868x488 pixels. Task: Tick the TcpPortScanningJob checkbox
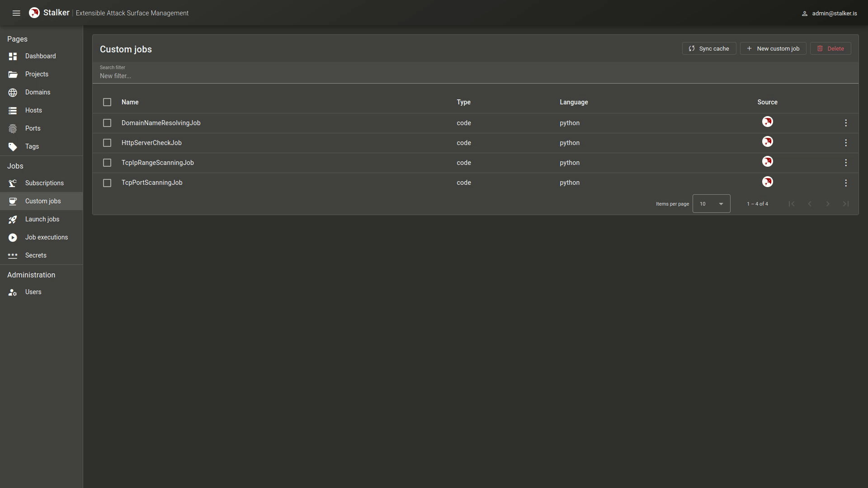coord(107,183)
